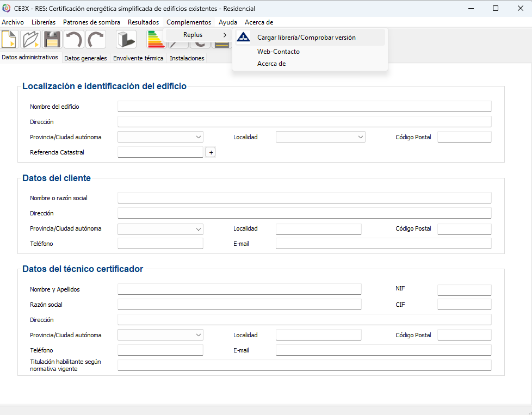Click the Undo arrow icon
This screenshot has width=532, height=415.
(73, 40)
